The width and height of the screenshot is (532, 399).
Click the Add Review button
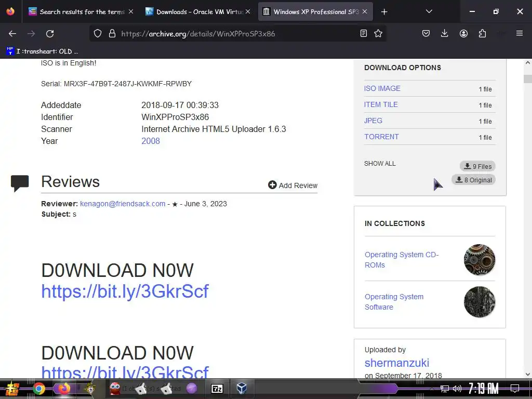293,185
